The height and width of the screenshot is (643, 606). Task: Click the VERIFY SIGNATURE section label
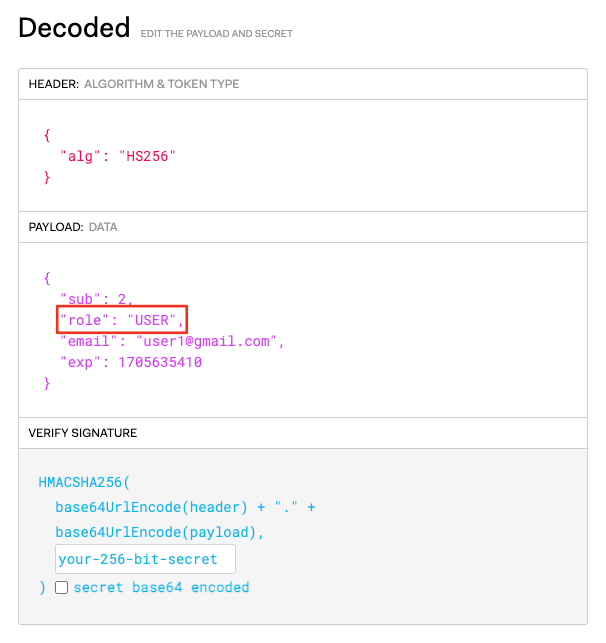click(x=83, y=433)
